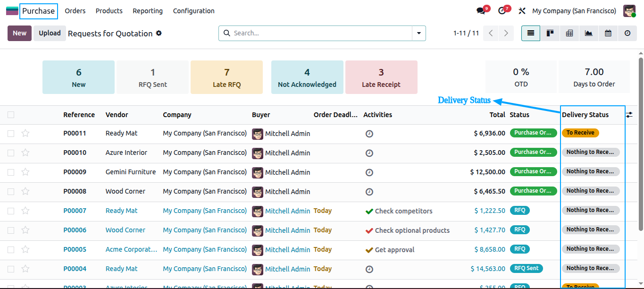Open the chat conversations message icon

point(481,11)
